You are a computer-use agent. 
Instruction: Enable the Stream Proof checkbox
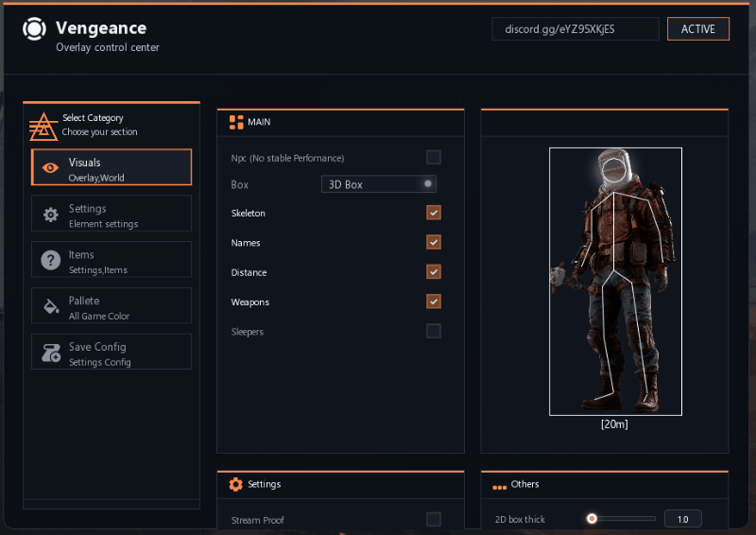coord(434,519)
